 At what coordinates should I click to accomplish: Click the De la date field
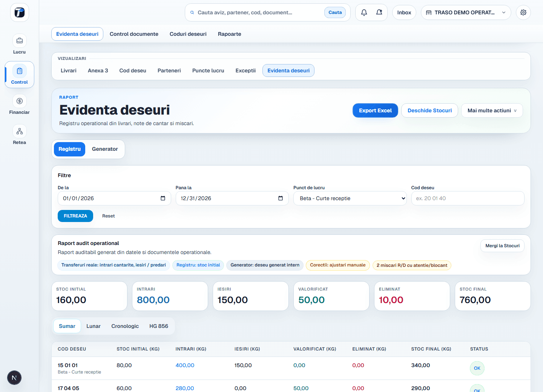(x=114, y=198)
